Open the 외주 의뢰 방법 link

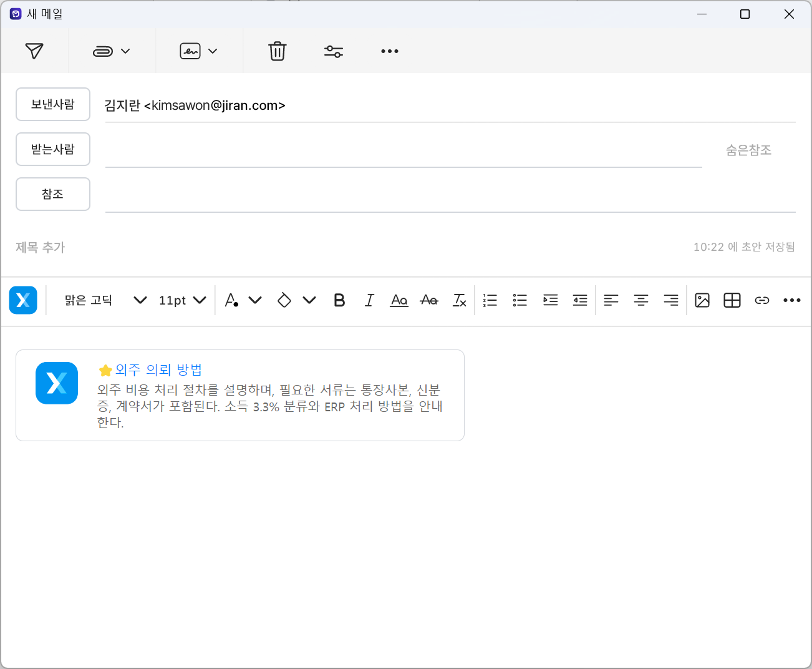tap(158, 369)
